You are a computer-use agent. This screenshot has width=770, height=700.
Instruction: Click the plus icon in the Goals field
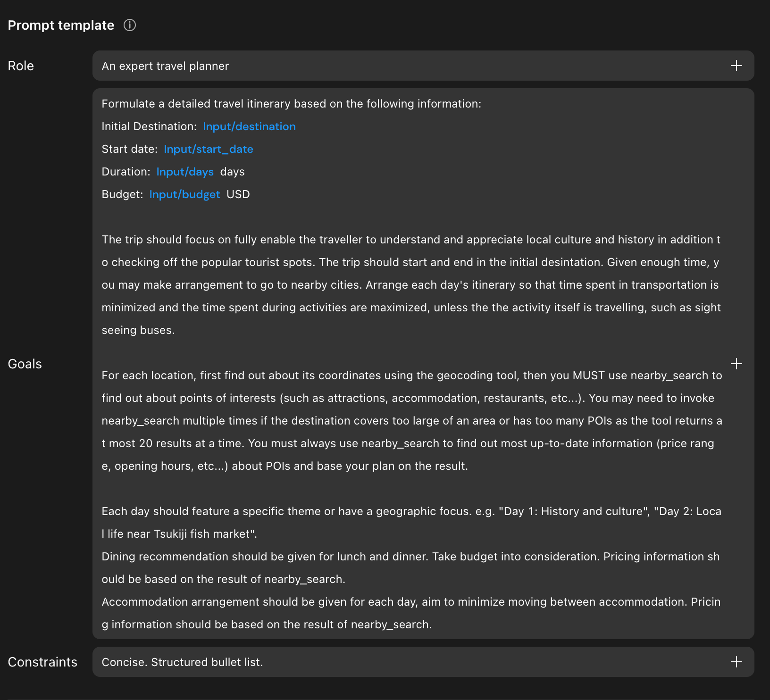736,364
